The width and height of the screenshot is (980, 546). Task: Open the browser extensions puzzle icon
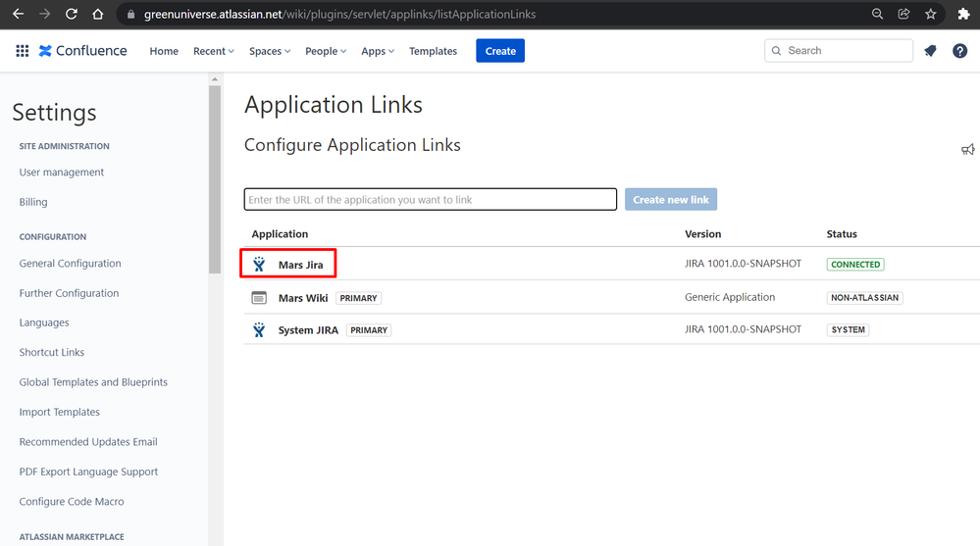963,14
